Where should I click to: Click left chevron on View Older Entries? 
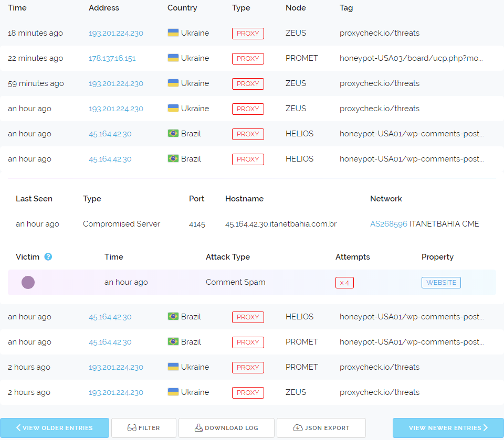tap(18, 428)
